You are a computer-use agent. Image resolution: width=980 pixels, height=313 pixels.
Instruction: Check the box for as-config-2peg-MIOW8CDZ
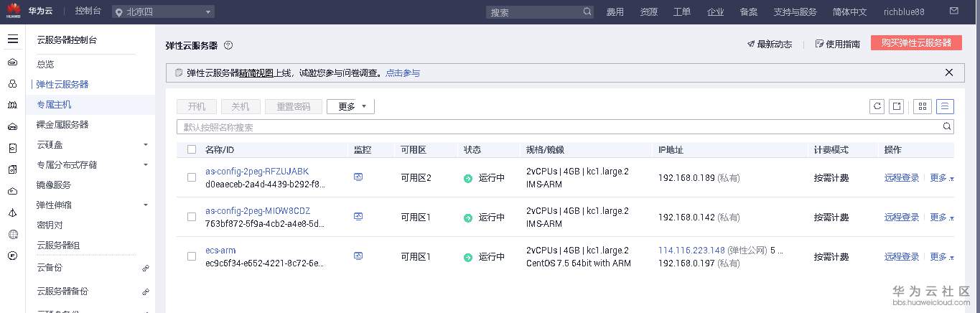click(x=192, y=217)
